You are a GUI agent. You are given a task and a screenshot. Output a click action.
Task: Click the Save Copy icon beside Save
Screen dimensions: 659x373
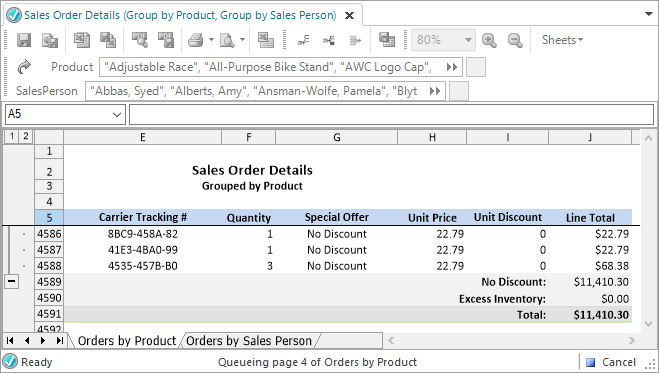50,40
